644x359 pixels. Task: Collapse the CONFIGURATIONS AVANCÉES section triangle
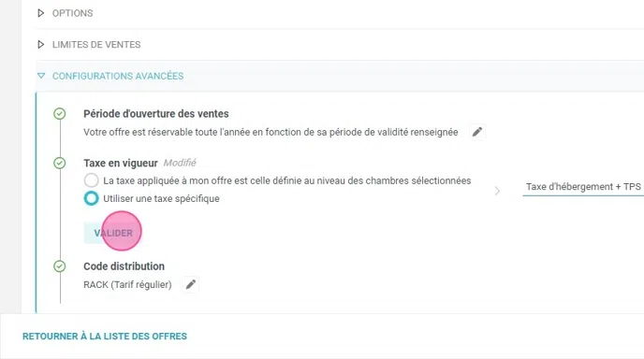[x=40, y=76]
